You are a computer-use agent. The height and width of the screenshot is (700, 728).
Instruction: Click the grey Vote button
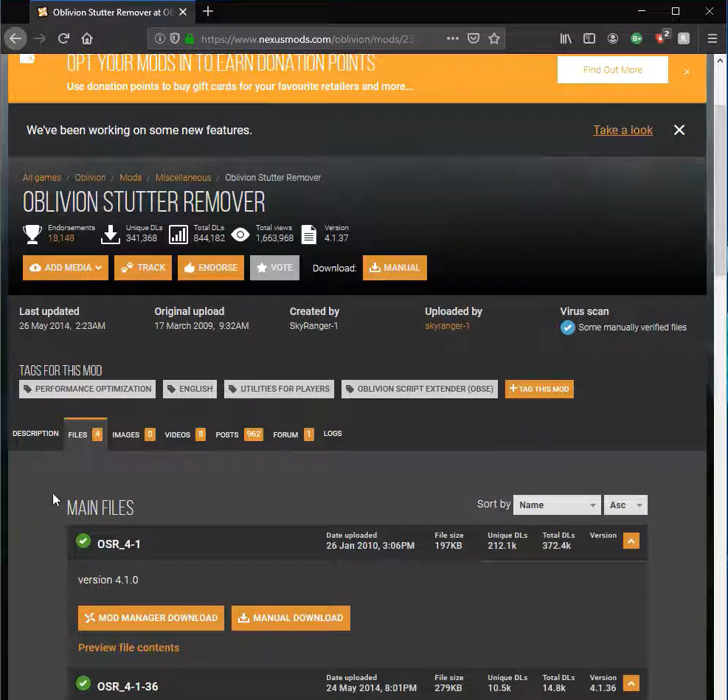pyautogui.click(x=274, y=267)
